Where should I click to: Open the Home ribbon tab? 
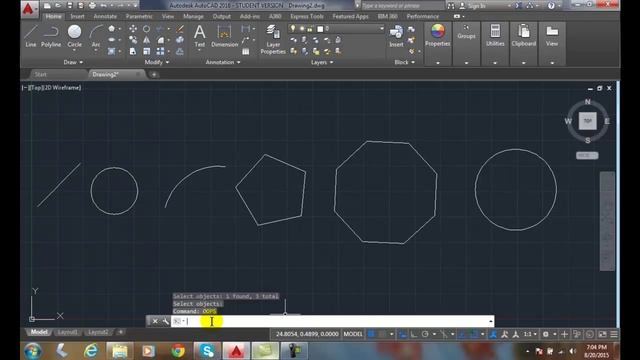53,16
